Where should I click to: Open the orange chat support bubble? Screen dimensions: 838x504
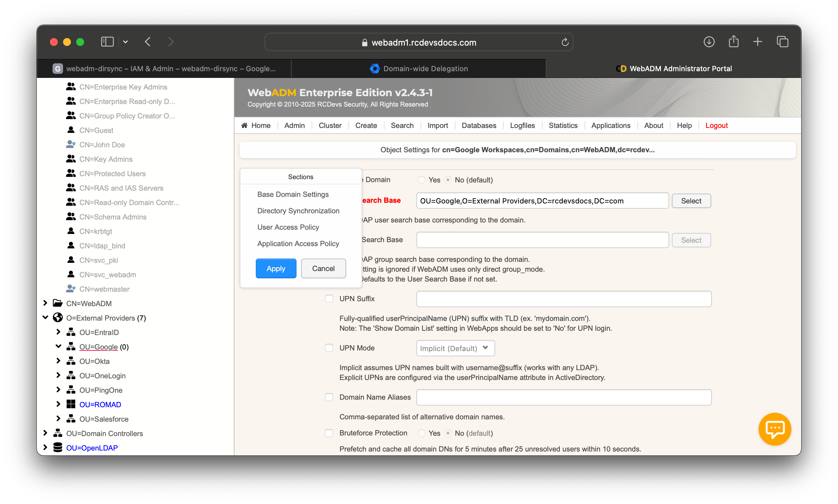774,429
